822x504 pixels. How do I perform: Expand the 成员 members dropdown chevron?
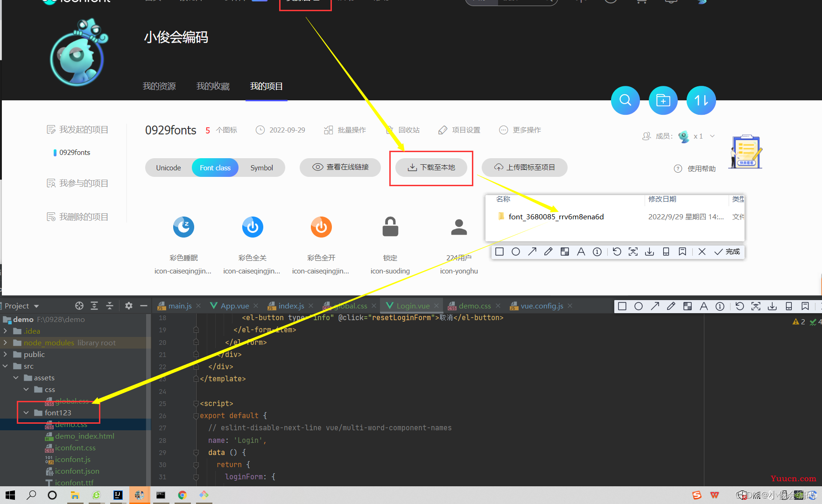(x=712, y=136)
